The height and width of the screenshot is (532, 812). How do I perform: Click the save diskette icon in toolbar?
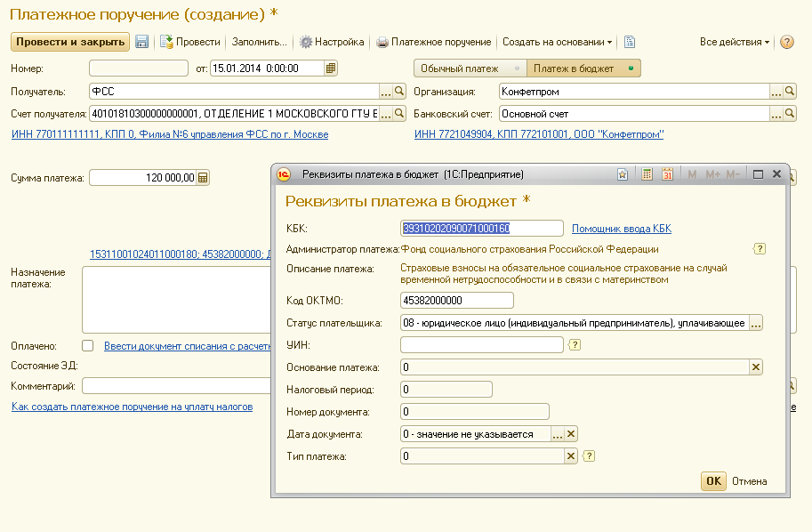click(142, 42)
